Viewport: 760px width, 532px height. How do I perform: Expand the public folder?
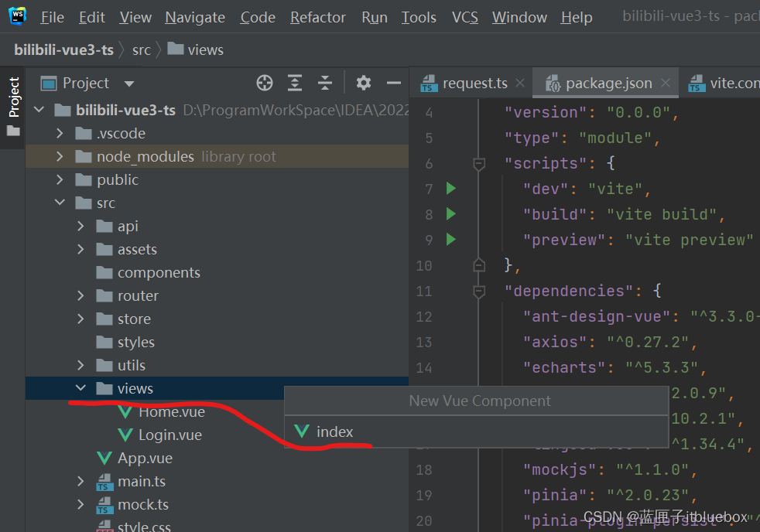pyautogui.click(x=60, y=179)
